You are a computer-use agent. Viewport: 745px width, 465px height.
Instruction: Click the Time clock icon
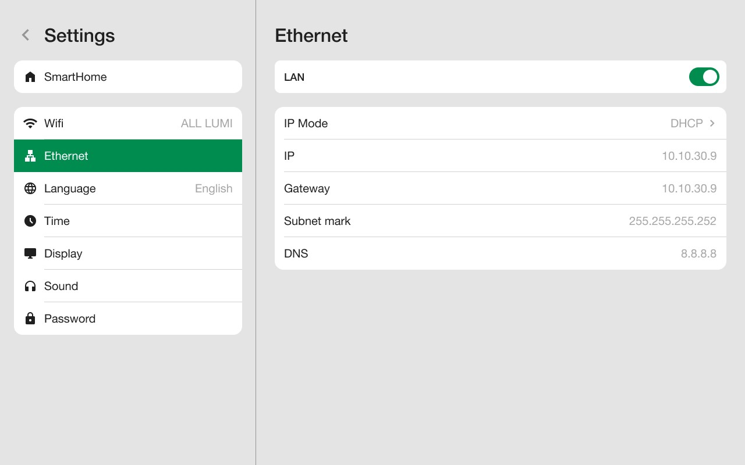(30, 221)
